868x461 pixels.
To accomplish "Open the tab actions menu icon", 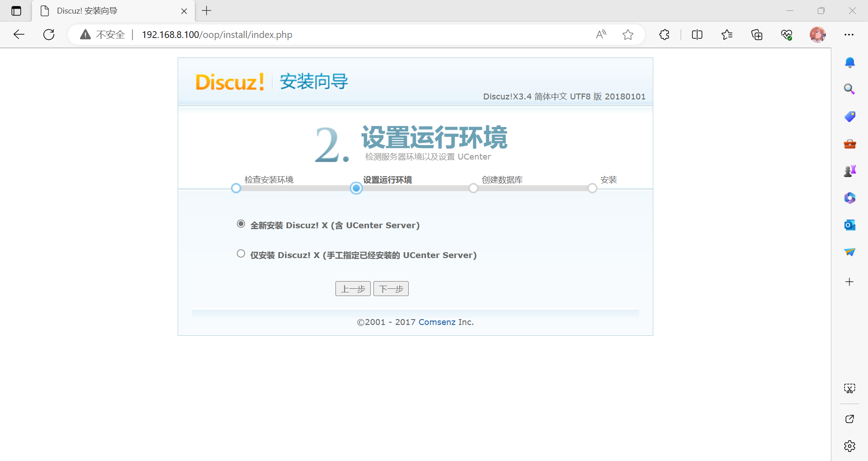I will click(x=16, y=11).
